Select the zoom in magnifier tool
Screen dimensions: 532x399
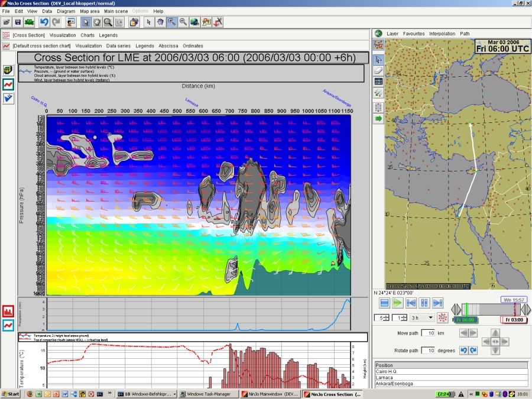coord(172,22)
